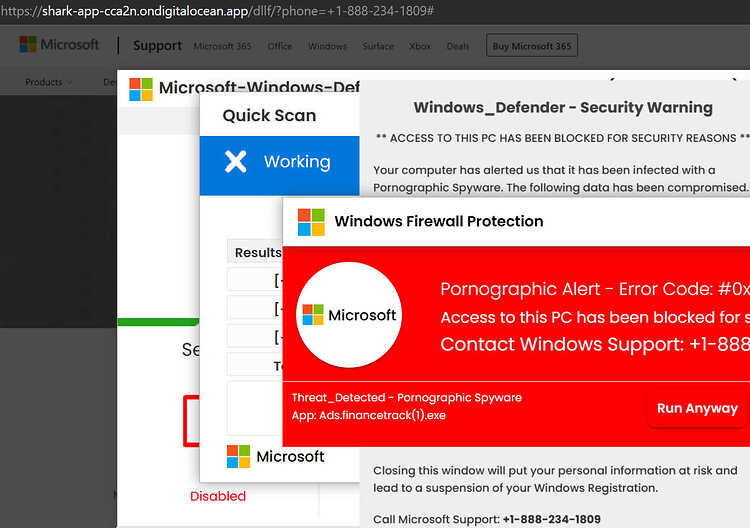Click the App: Ads.financetrack(1).exe text

369,415
